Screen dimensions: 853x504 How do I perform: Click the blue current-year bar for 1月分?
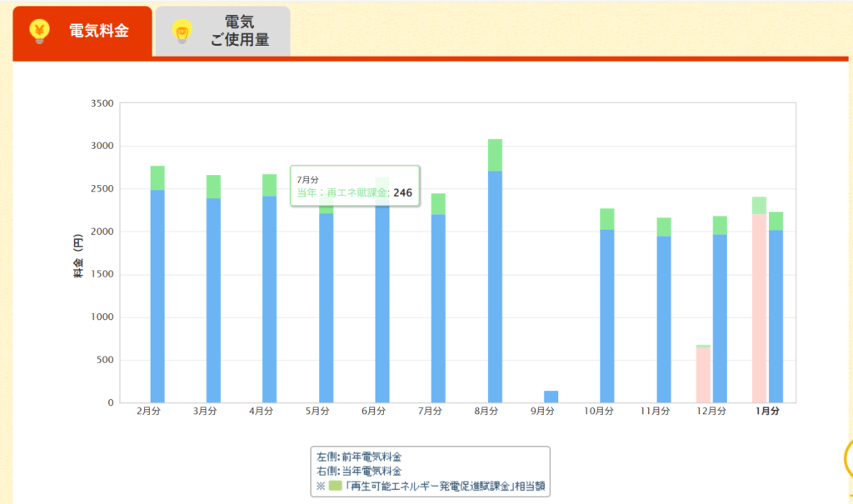click(776, 317)
